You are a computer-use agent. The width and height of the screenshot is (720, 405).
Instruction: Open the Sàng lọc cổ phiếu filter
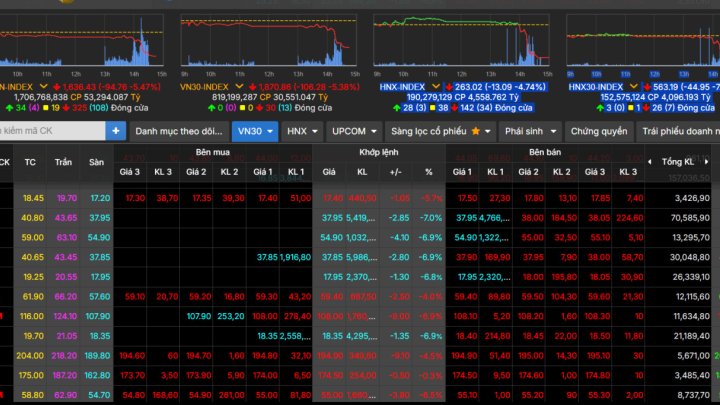428,131
